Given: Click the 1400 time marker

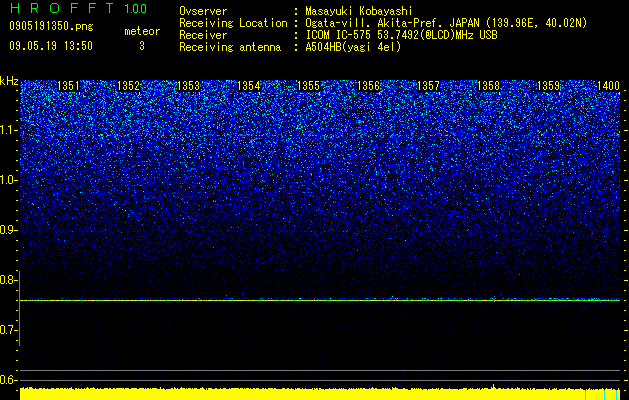Looking at the screenshot, I should [609, 86].
